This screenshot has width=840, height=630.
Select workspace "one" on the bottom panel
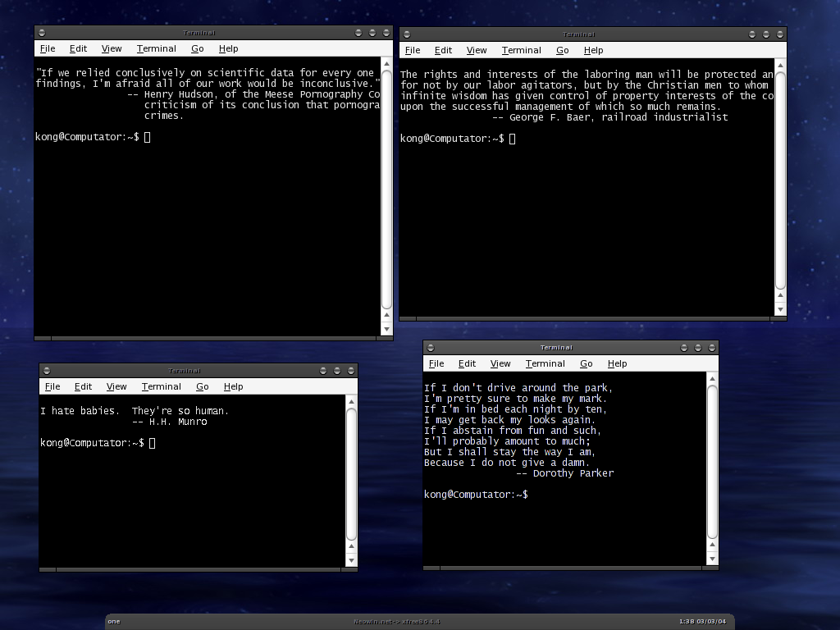point(114,622)
